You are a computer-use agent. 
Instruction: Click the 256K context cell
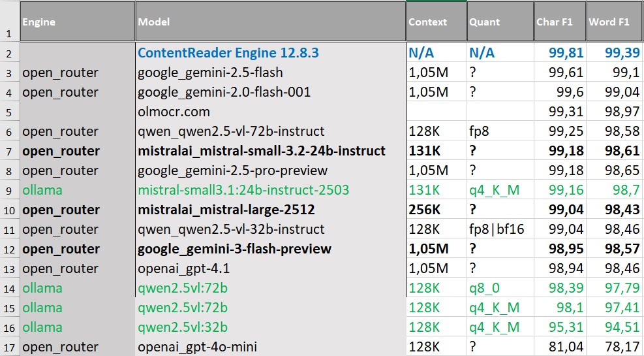[x=425, y=210]
